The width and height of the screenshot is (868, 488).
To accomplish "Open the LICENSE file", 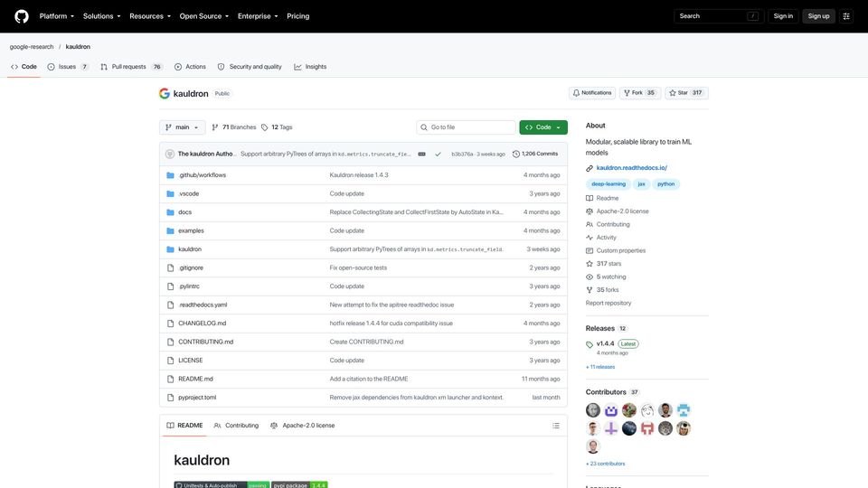I will 191,361.
